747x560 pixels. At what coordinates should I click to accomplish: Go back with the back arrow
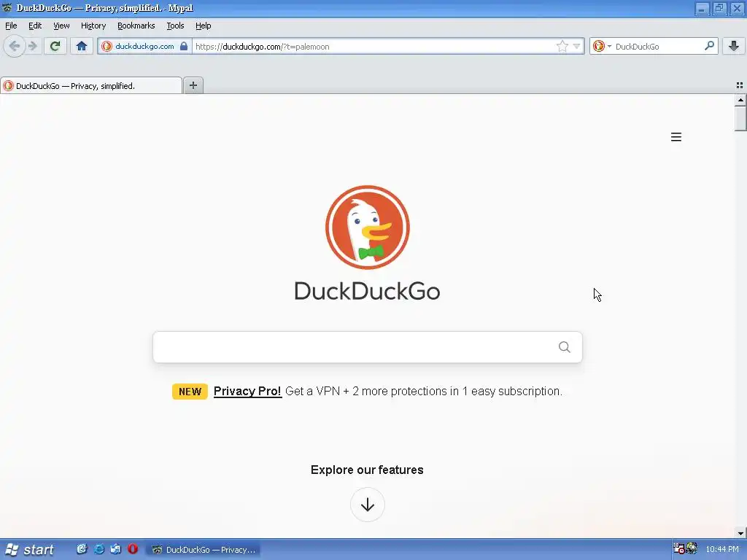tap(15, 46)
